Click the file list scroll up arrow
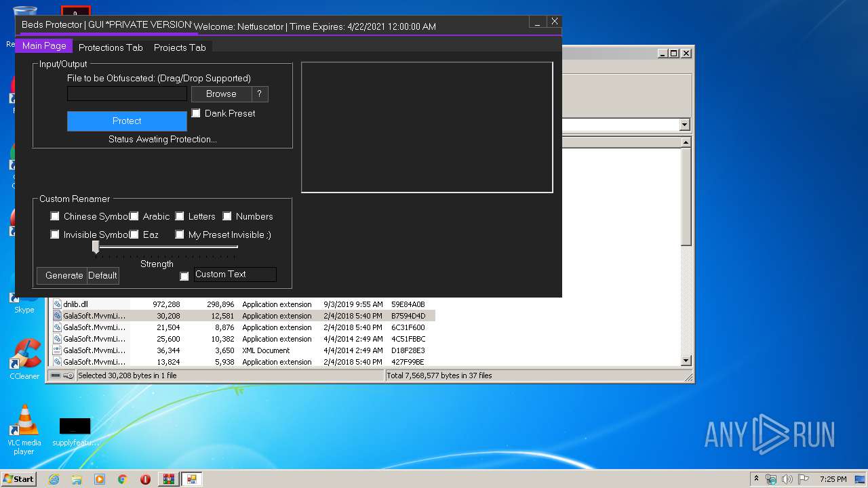 tap(686, 142)
